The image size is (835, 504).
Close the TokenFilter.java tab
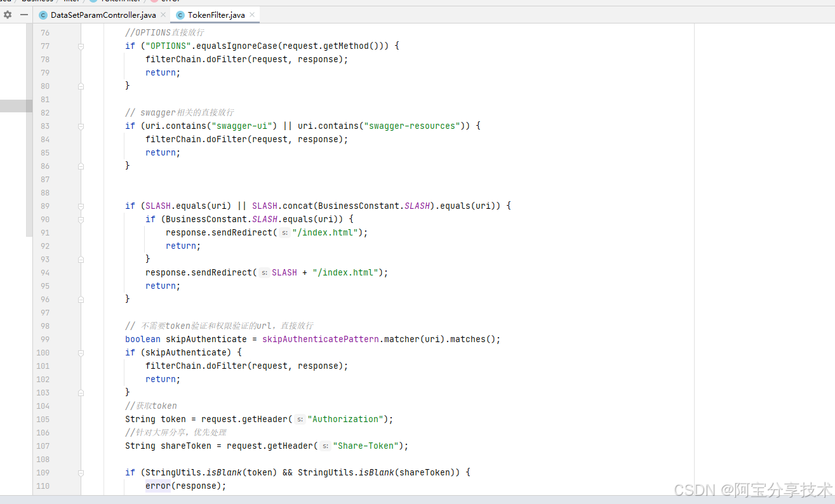[x=252, y=15]
